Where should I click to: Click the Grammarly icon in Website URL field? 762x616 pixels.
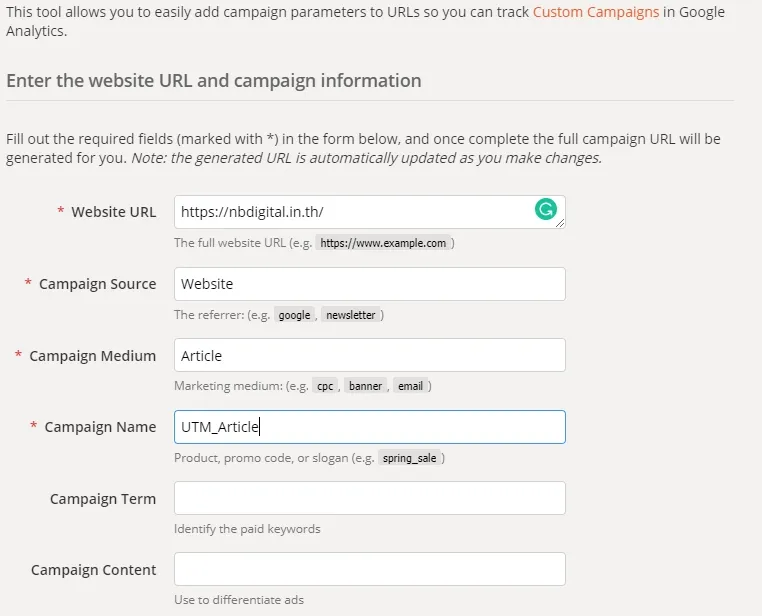(x=546, y=209)
